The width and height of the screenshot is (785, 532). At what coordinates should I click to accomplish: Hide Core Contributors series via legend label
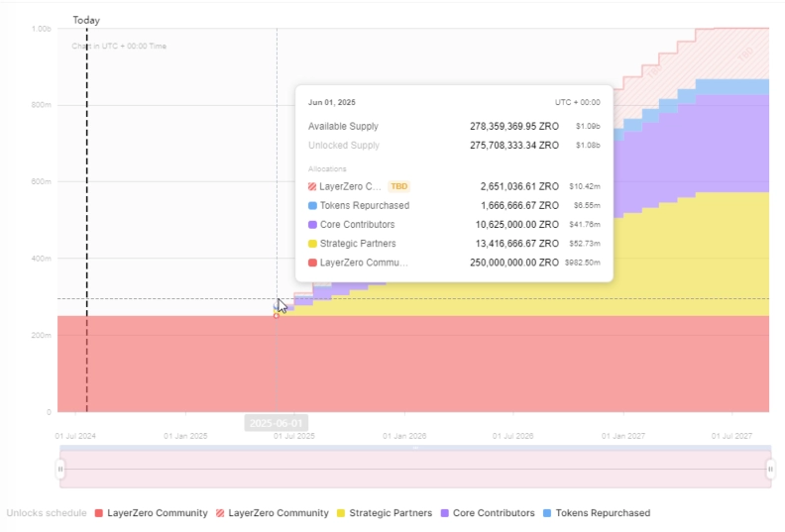[x=494, y=513]
